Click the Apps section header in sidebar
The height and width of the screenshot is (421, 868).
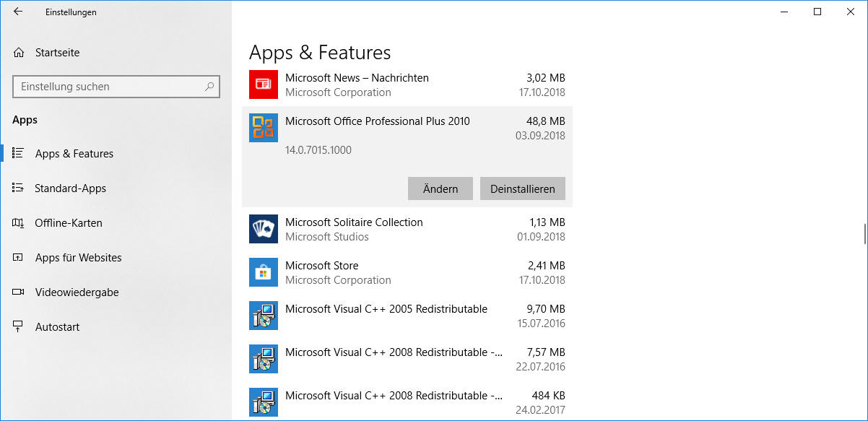pyautogui.click(x=25, y=120)
